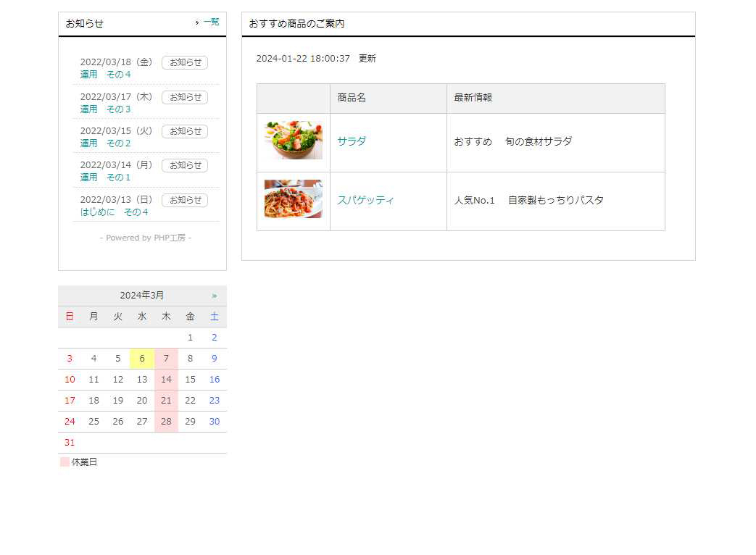Image resolution: width=756 pixels, height=555 pixels.
Task: Click the holiday date March 14
Action: pos(166,379)
